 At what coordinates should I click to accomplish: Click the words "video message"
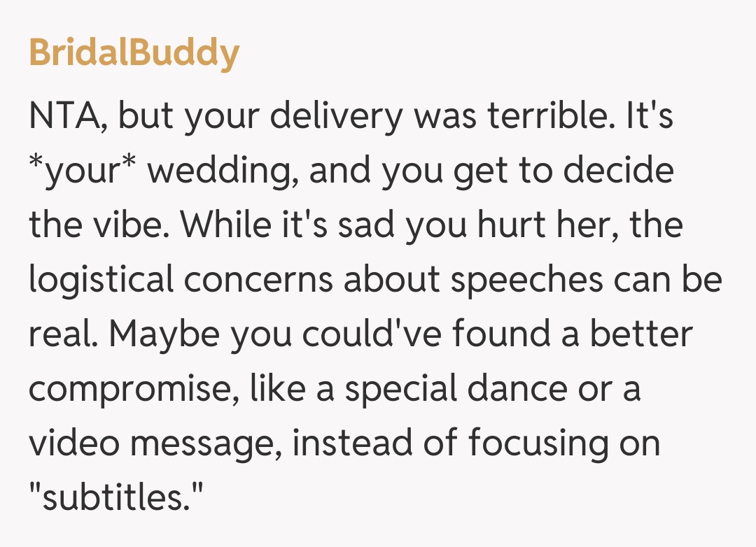[x=154, y=443]
